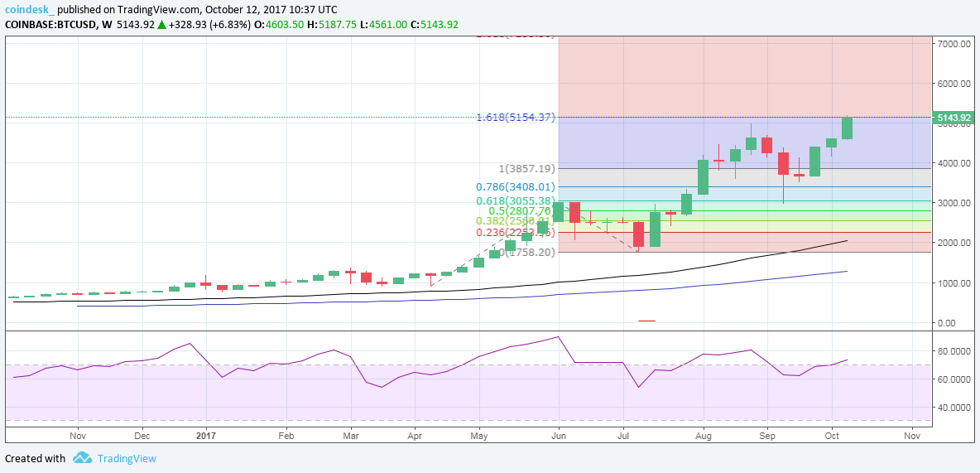980x473 pixels.
Task: Click the 0.618(3055.38) Fibonacci level label
Action: click(516, 200)
